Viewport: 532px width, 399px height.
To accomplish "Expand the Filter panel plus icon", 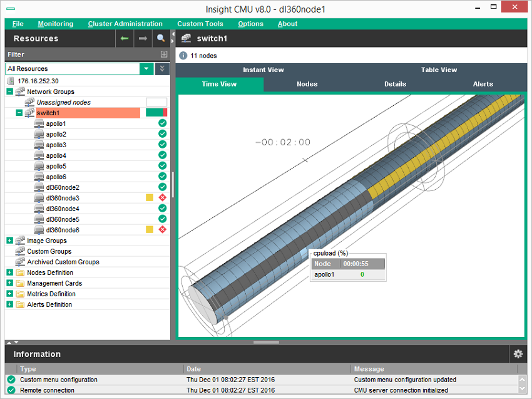I will (x=164, y=54).
